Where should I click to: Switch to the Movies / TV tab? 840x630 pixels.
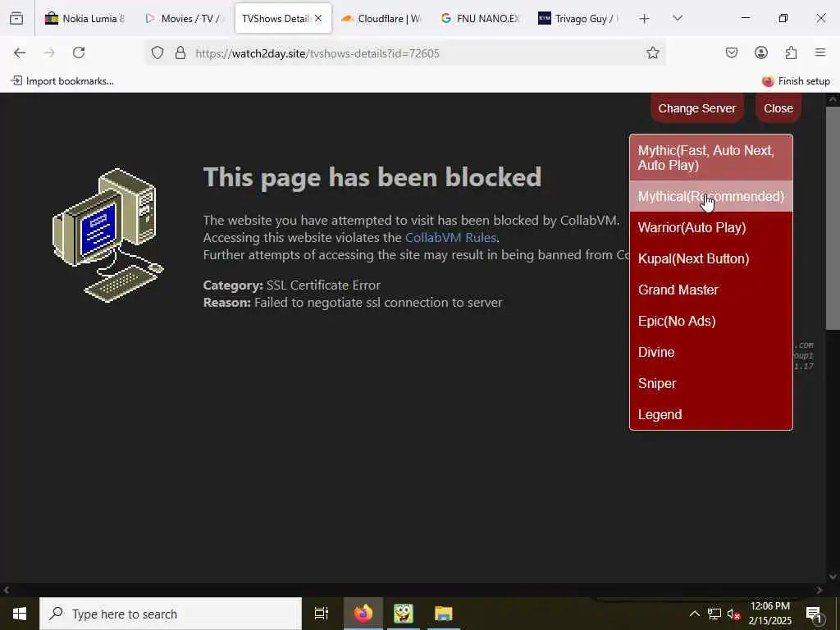pyautogui.click(x=185, y=18)
